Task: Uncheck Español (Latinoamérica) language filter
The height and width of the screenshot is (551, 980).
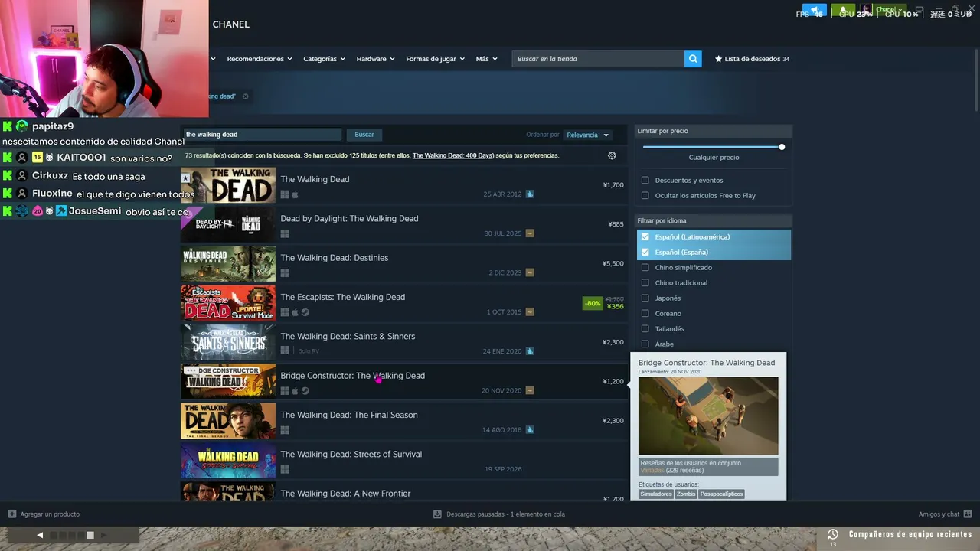Action: pos(645,237)
